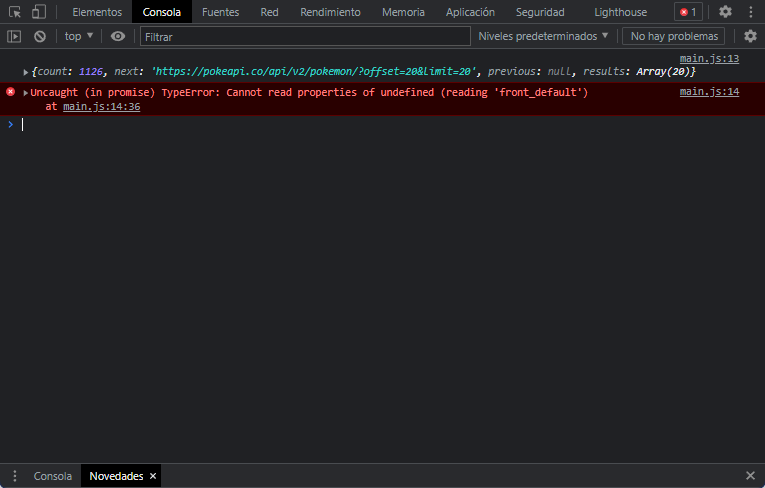Open the main.js:14 source link on right
This screenshot has height=488, width=765.
click(x=709, y=92)
